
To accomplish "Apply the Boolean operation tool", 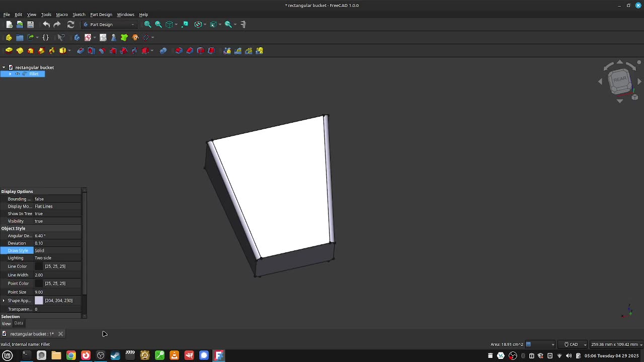I will coord(163,50).
